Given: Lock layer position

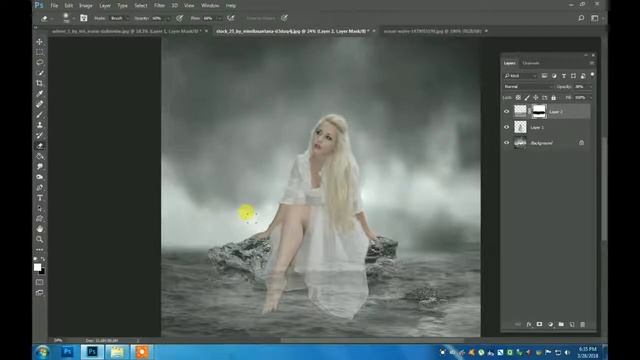Looking at the screenshot, I should (x=536, y=98).
